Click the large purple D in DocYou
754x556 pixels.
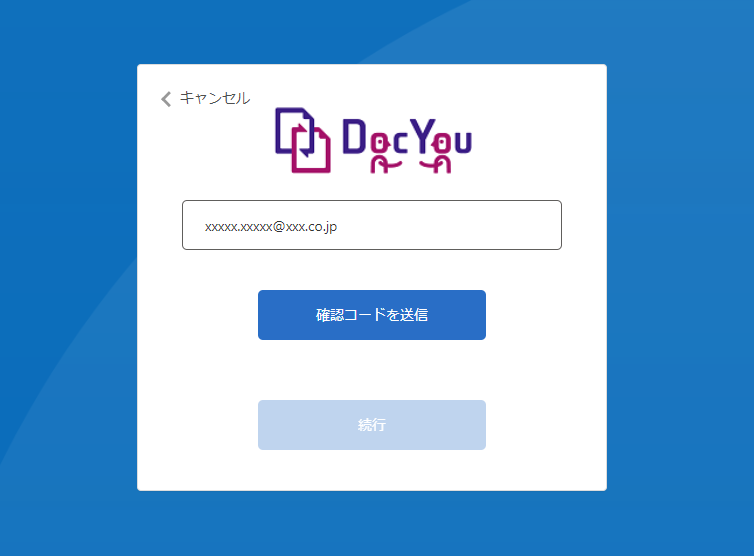point(354,136)
